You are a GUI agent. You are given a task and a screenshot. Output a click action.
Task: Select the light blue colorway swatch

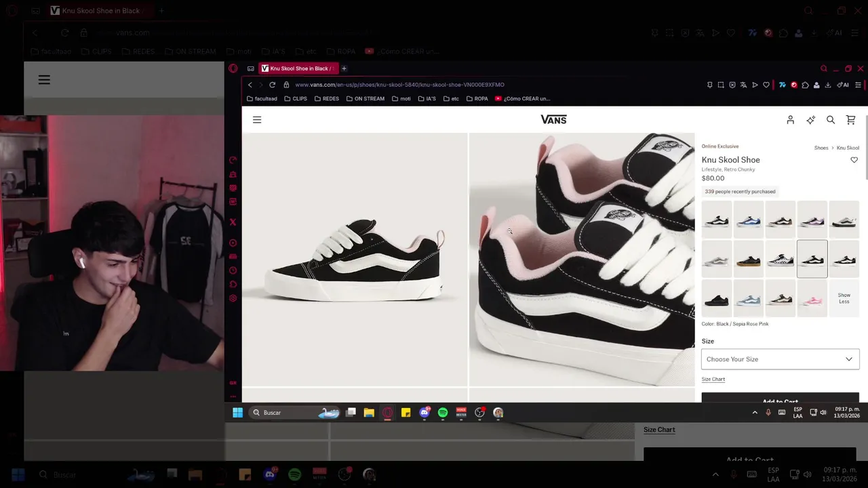point(748,298)
